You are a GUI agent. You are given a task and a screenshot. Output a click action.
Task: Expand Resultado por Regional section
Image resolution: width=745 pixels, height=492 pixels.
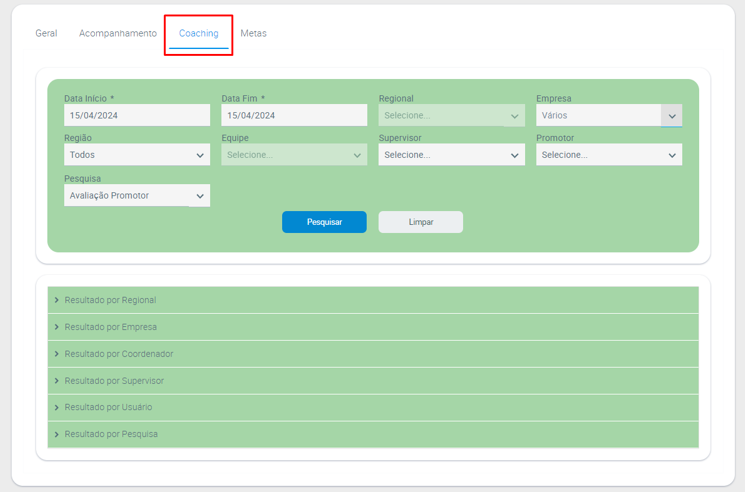tap(110, 300)
